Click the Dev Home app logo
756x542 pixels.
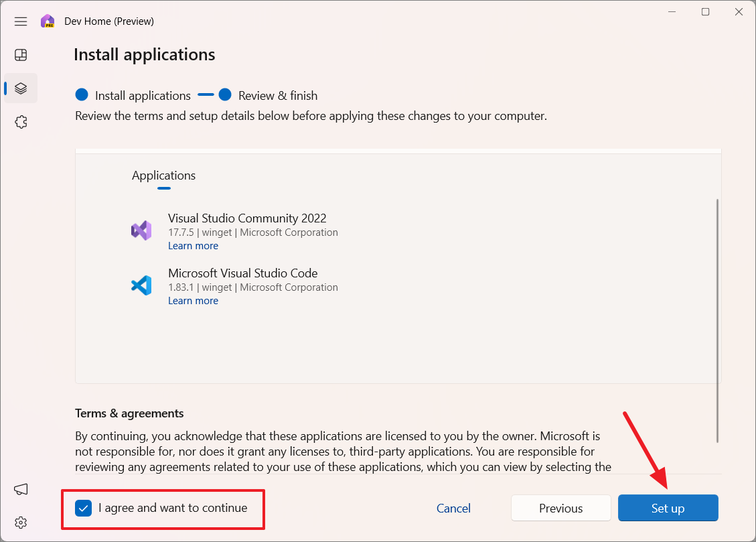click(x=48, y=21)
